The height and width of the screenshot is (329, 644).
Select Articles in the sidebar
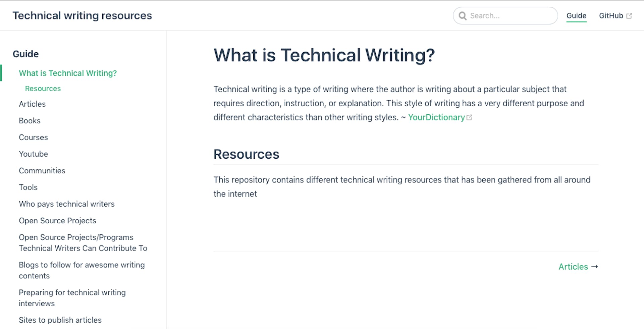click(x=32, y=104)
